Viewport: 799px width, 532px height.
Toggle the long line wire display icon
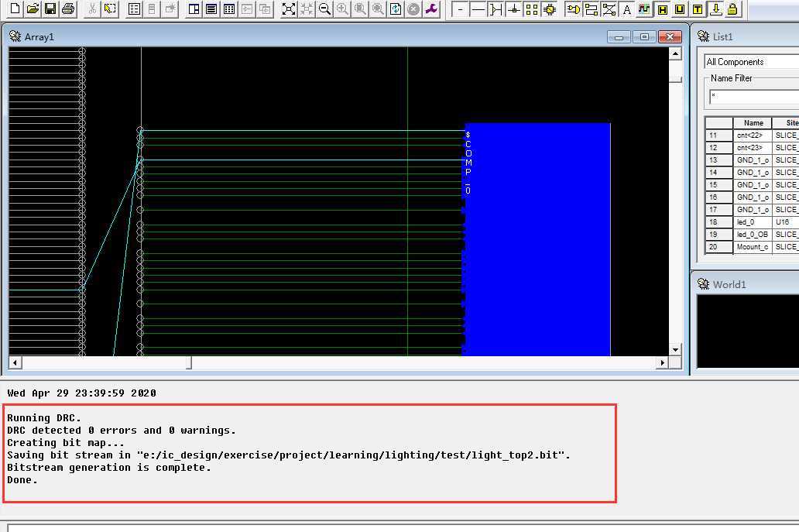[x=478, y=9]
